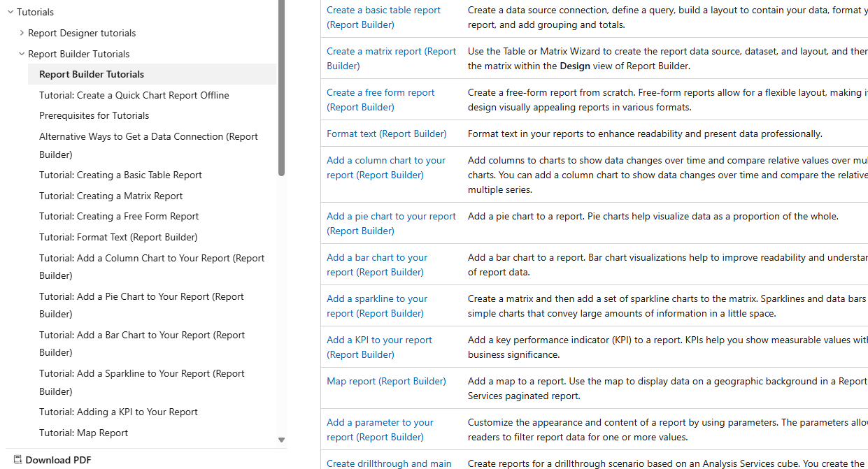Viewport: 868px width, 469px height.
Task: Follow Add a sparkline to your report link
Action: pos(377,306)
